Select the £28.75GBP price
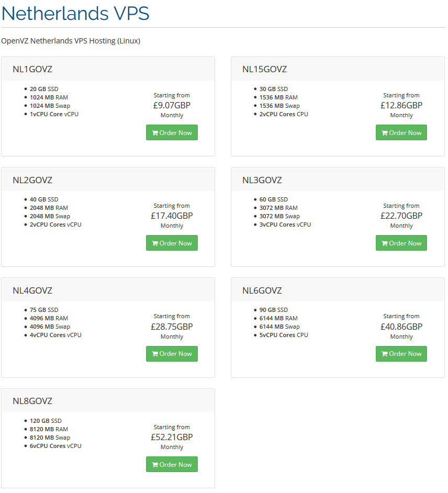The image size is (448, 493). click(x=172, y=327)
